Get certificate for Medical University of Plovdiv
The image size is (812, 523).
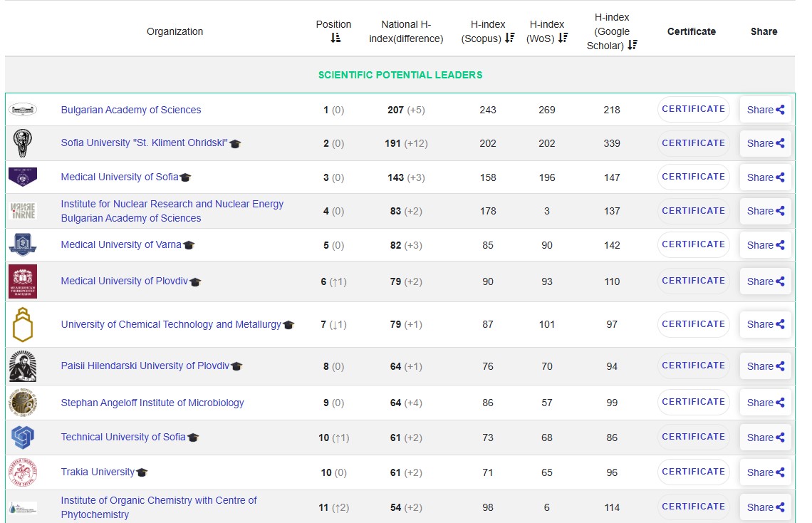pyautogui.click(x=694, y=281)
